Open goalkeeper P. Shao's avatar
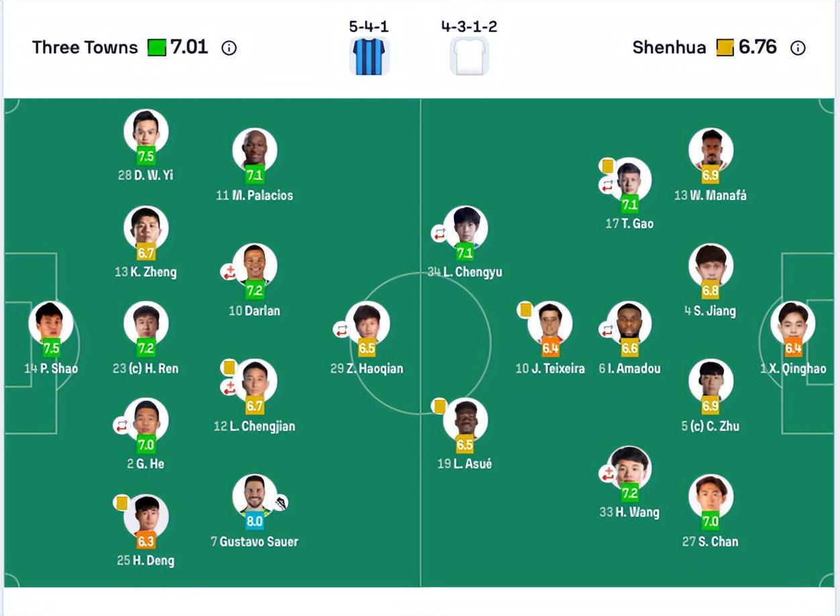 [x=51, y=322]
